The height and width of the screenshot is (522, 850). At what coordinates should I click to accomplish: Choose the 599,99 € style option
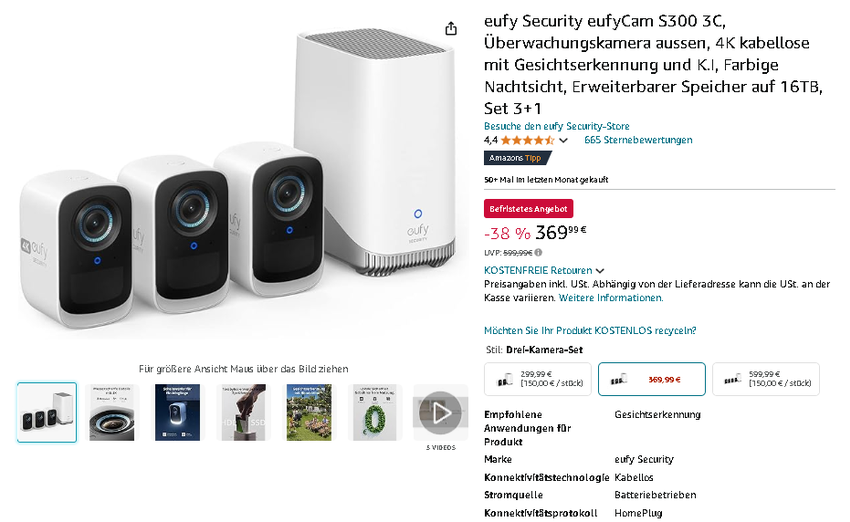click(766, 379)
